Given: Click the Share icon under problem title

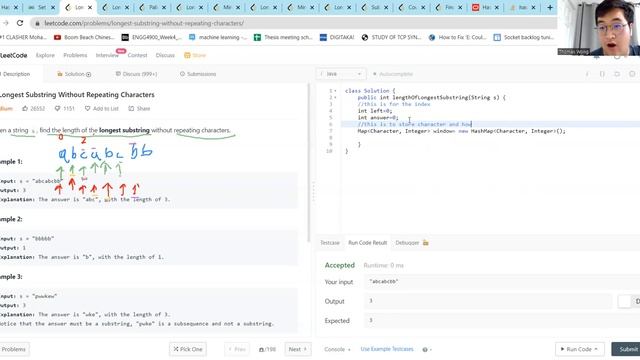Looking at the screenshot, I should [131, 109].
